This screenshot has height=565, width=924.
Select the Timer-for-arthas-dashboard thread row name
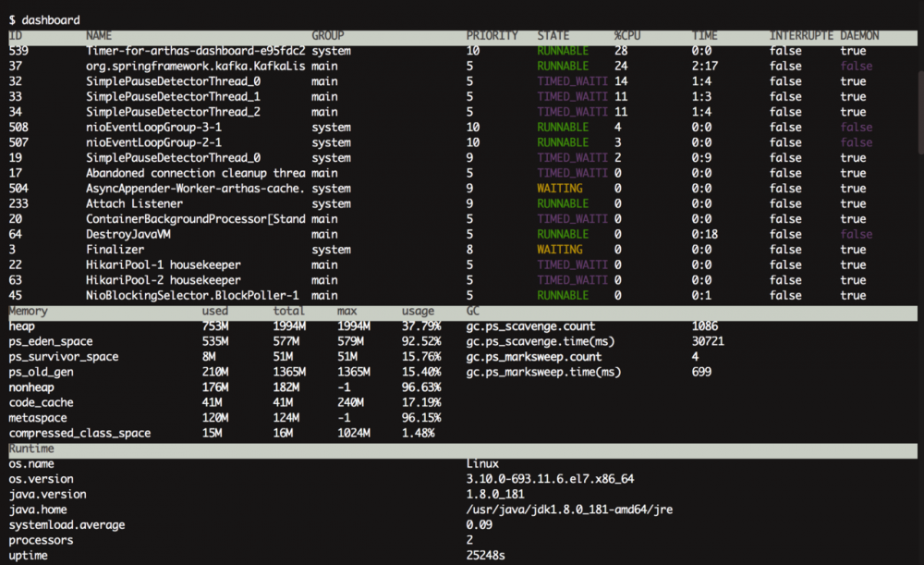[x=196, y=51]
